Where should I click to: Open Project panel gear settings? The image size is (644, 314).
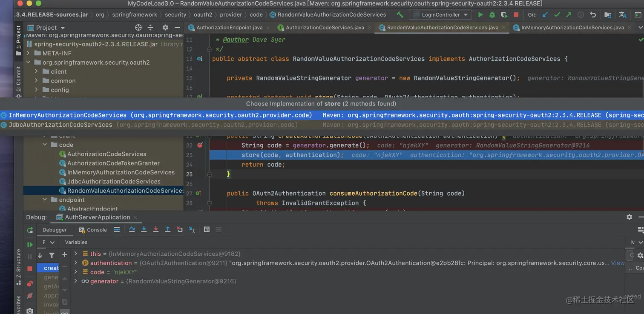(x=165, y=27)
